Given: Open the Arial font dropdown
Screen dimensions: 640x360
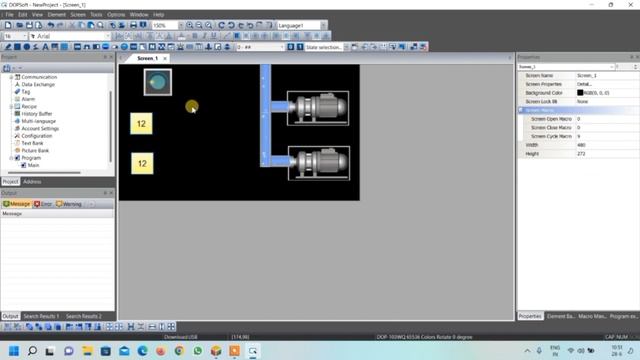Looking at the screenshot, I should click(x=108, y=36).
